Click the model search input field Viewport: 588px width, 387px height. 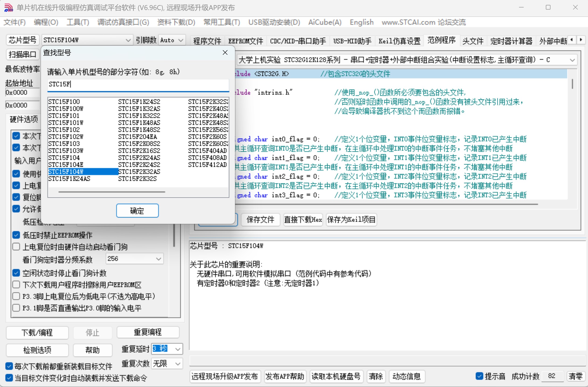pos(138,85)
